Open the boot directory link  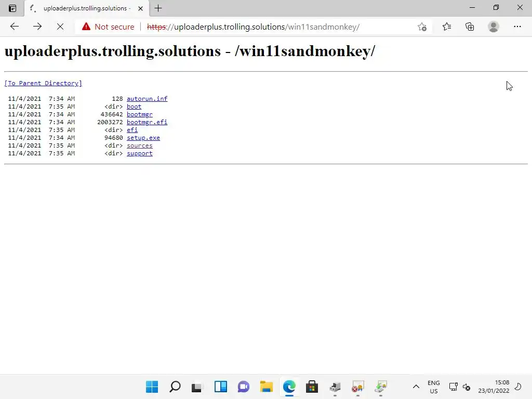134,107
